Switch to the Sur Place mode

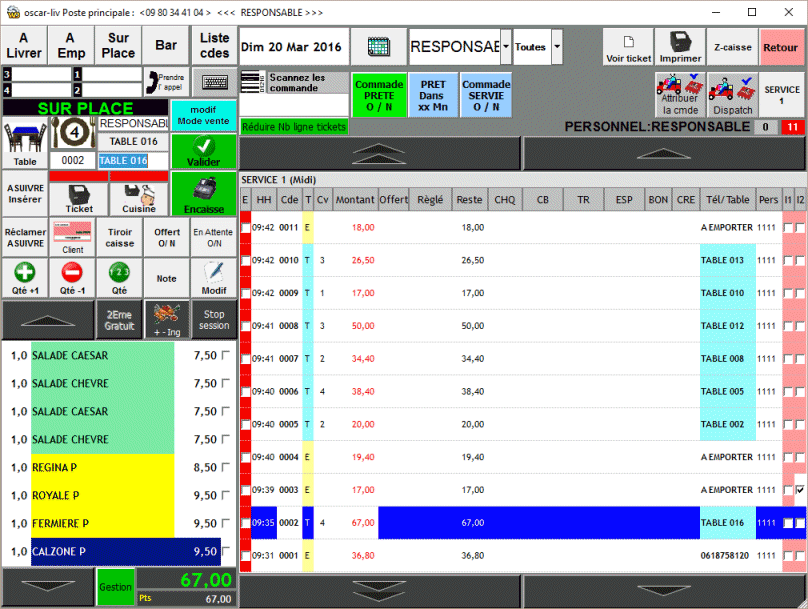tap(118, 45)
